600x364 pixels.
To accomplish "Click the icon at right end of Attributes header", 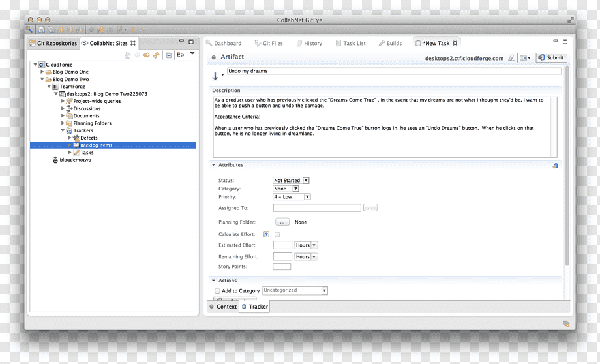I will point(555,166).
